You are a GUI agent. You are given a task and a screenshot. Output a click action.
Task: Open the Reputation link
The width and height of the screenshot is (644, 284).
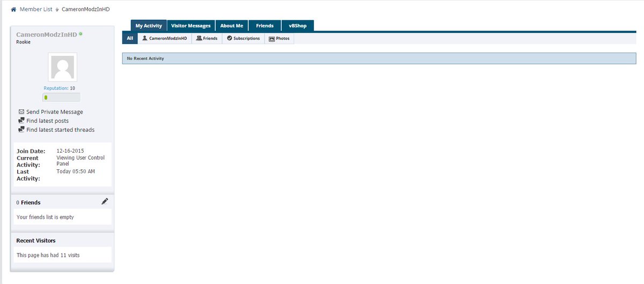[56, 88]
